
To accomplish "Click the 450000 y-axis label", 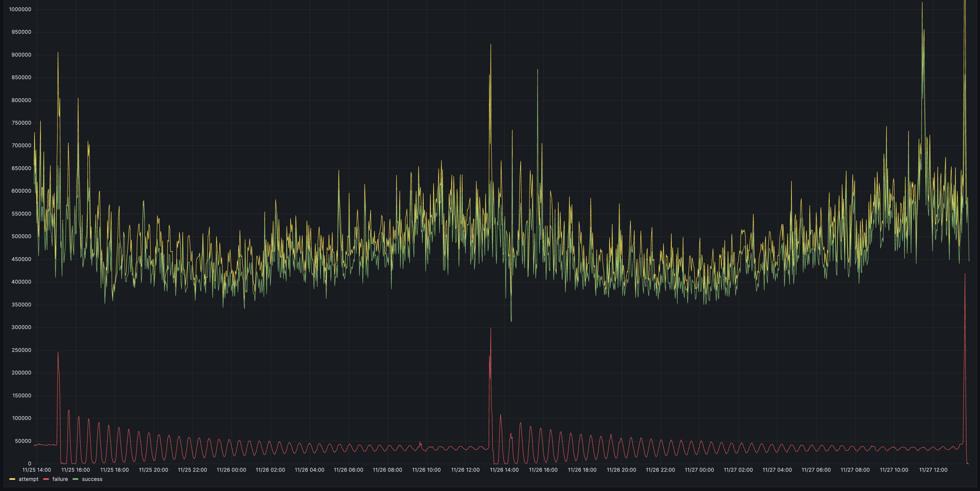I will coord(21,259).
